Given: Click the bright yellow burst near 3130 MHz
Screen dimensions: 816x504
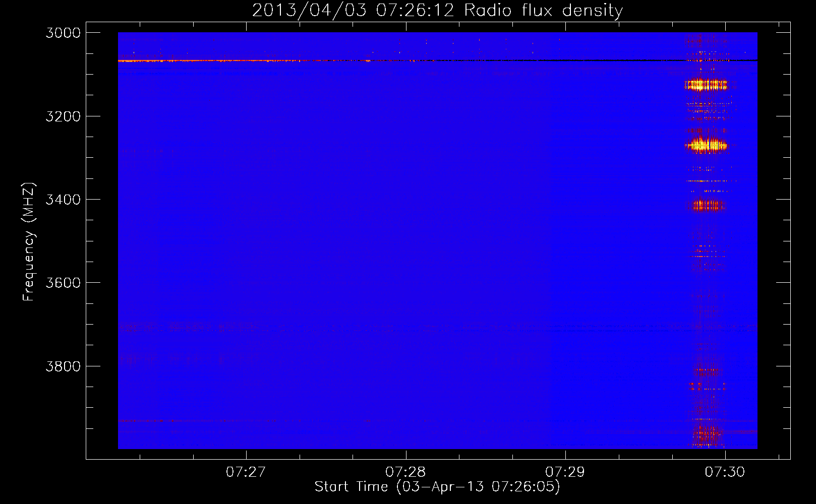Looking at the screenshot, I should 707,85.
